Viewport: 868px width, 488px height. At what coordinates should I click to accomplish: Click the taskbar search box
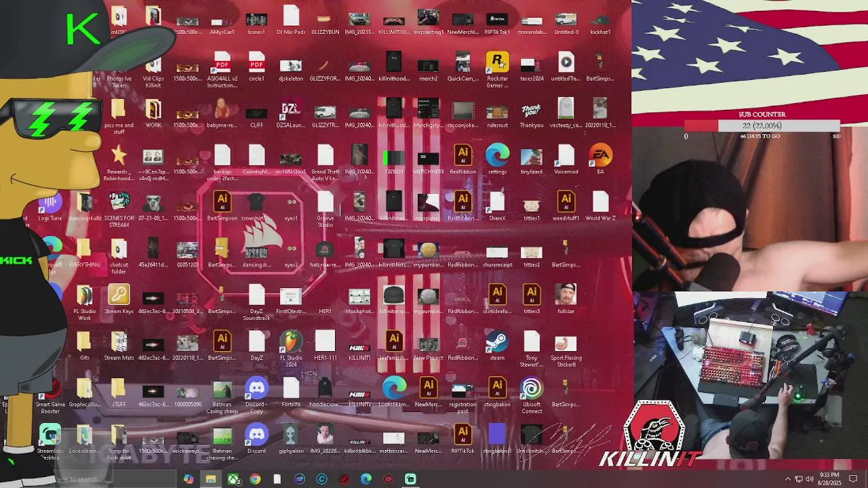click(x=115, y=479)
